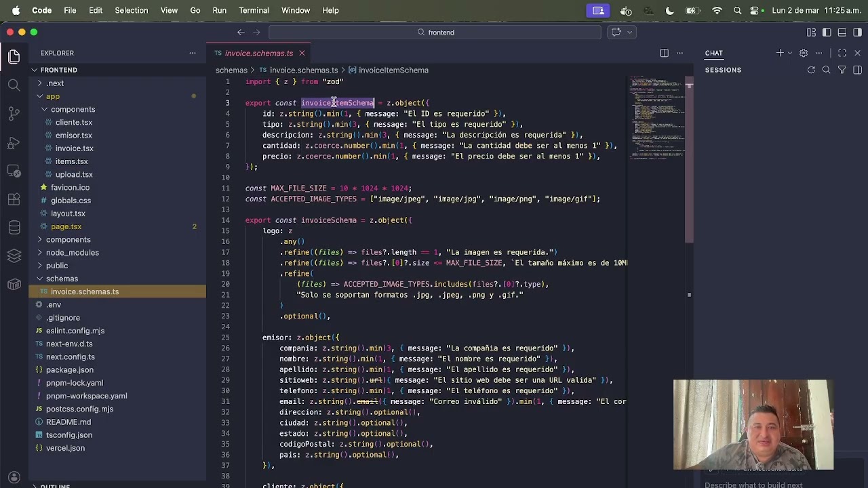Select the invoice.schemas.ts editor tab
The height and width of the screenshot is (488, 868).
(259, 53)
